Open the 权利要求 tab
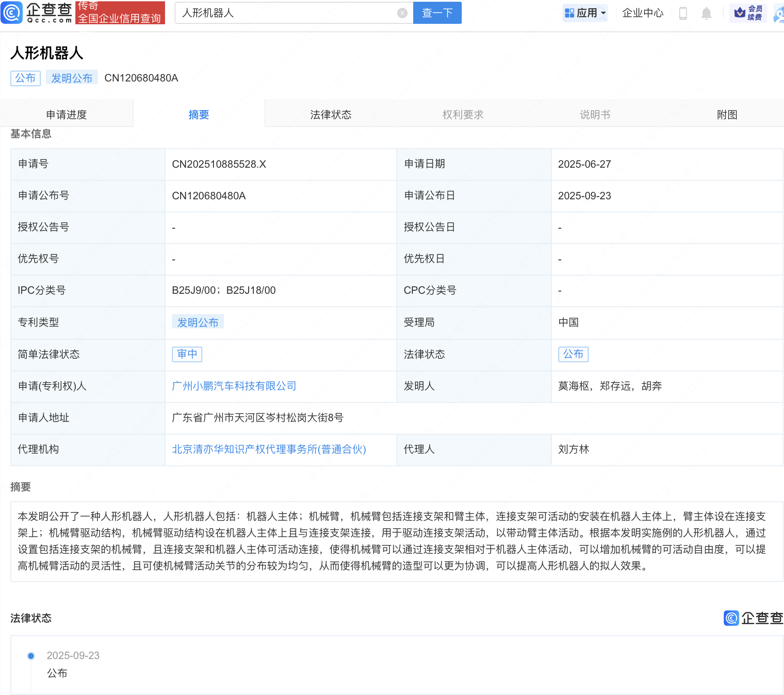 coord(463,114)
